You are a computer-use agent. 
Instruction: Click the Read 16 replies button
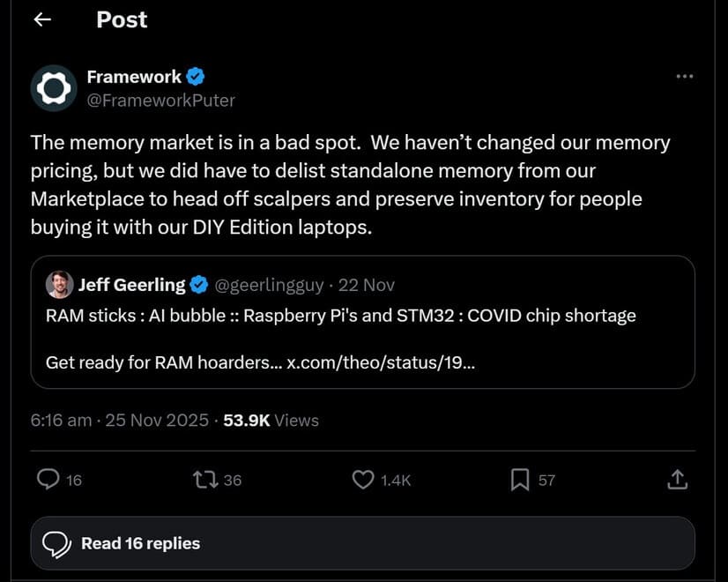coord(362,543)
